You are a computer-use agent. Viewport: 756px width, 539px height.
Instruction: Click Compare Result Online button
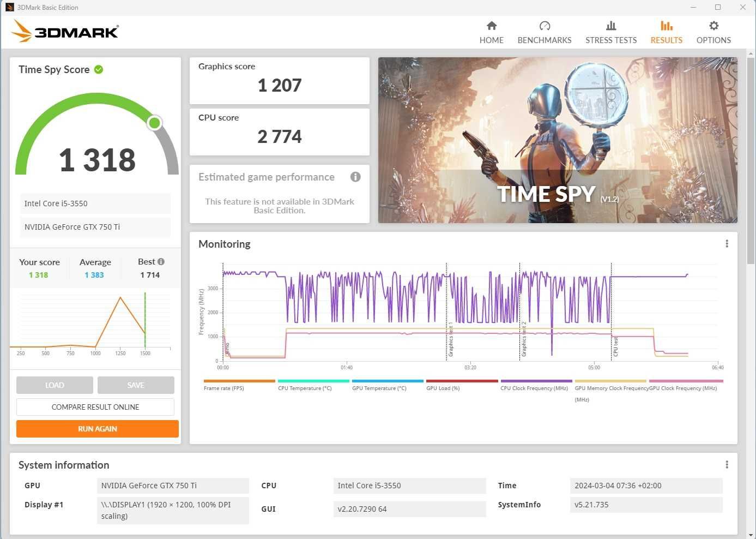click(x=95, y=407)
